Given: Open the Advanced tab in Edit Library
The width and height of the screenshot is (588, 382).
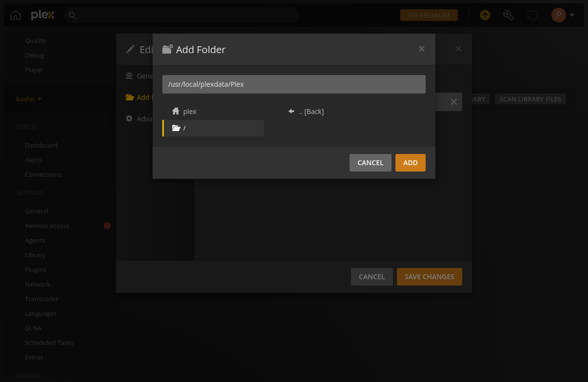Looking at the screenshot, I should 139,119.
